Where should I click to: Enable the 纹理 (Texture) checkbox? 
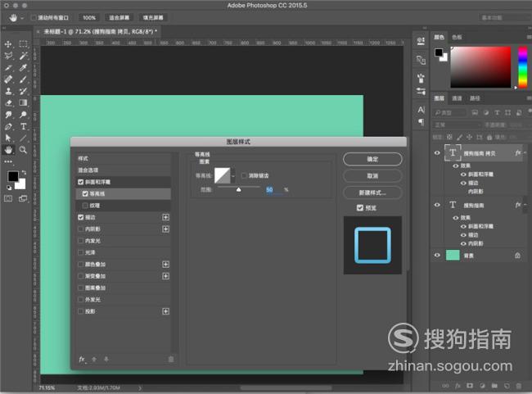(x=85, y=206)
